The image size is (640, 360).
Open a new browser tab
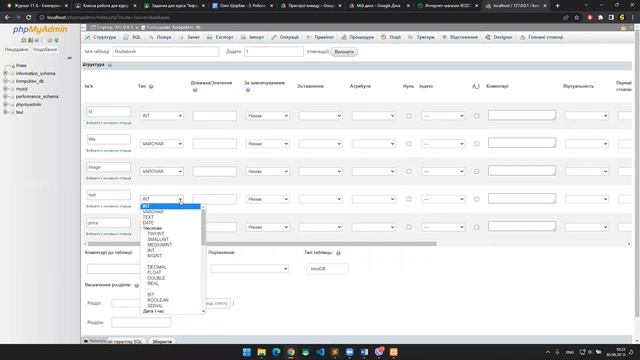pyautogui.click(x=558, y=6)
